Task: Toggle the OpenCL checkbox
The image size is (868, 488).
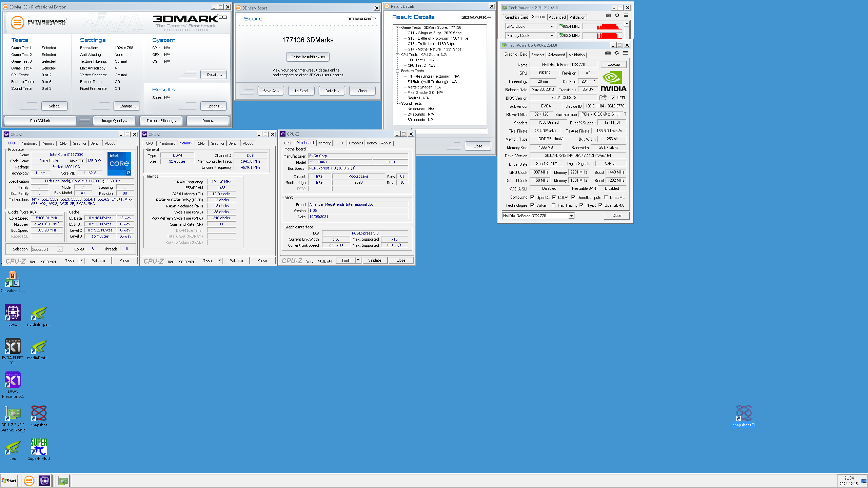Action: tap(532, 197)
